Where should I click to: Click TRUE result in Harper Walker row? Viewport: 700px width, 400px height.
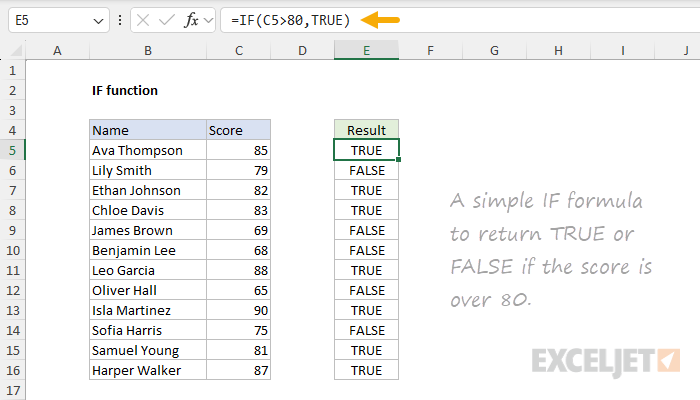[x=367, y=371]
